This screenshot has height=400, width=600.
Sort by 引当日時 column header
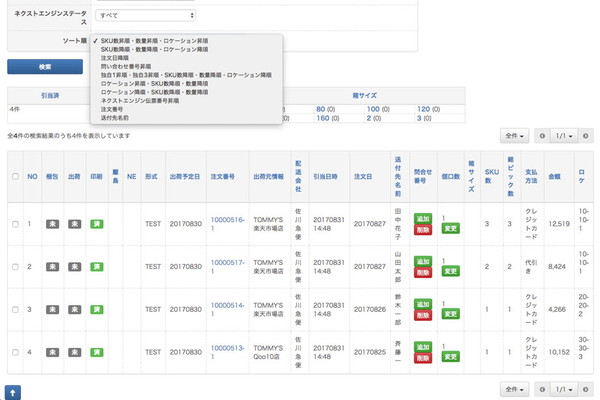point(325,176)
